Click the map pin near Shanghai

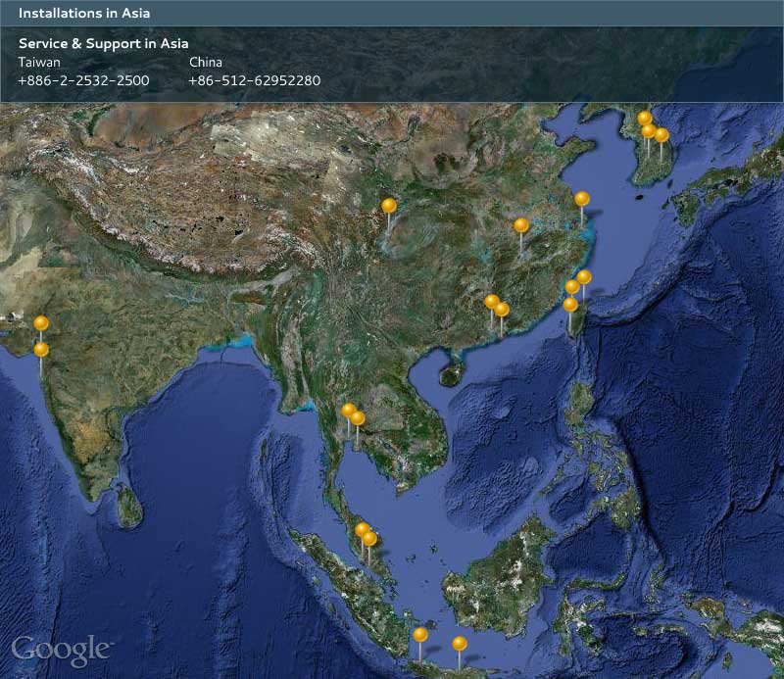pyautogui.click(x=582, y=199)
